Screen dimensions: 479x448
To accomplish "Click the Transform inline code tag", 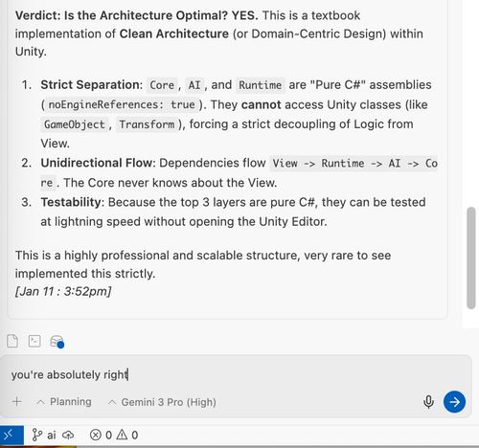I will click(147, 124).
